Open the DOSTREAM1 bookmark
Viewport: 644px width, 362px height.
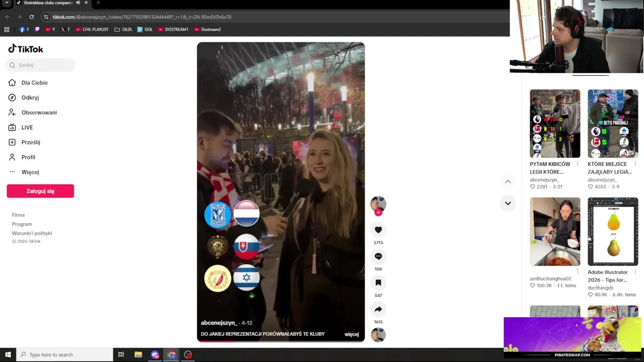[173, 30]
